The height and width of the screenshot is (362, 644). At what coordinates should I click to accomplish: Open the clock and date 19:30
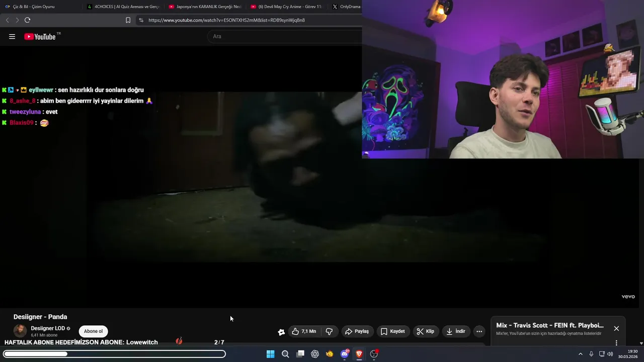coord(628,354)
